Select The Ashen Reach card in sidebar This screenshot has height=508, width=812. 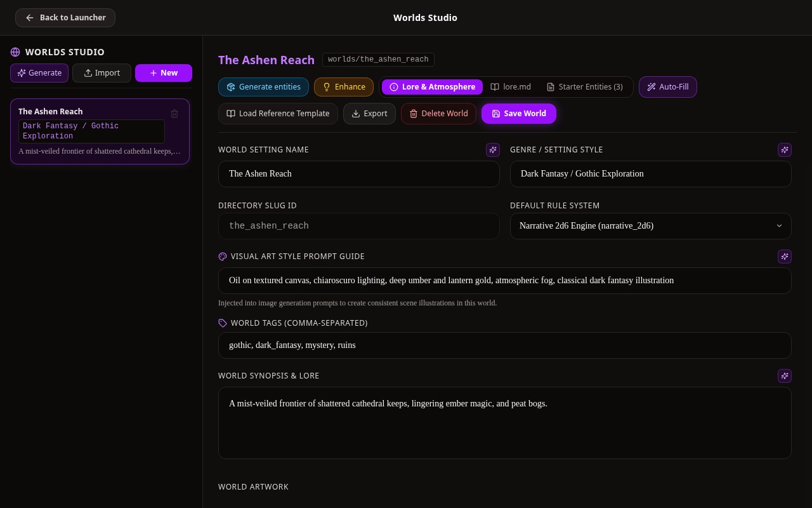coord(100,131)
